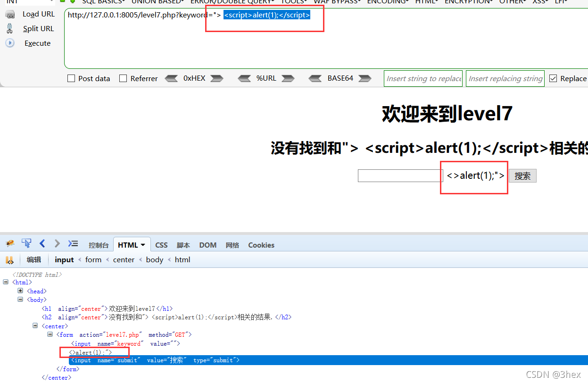Select the h2 没有找到和 row
Image resolution: width=588 pixels, height=383 pixels.
point(166,317)
